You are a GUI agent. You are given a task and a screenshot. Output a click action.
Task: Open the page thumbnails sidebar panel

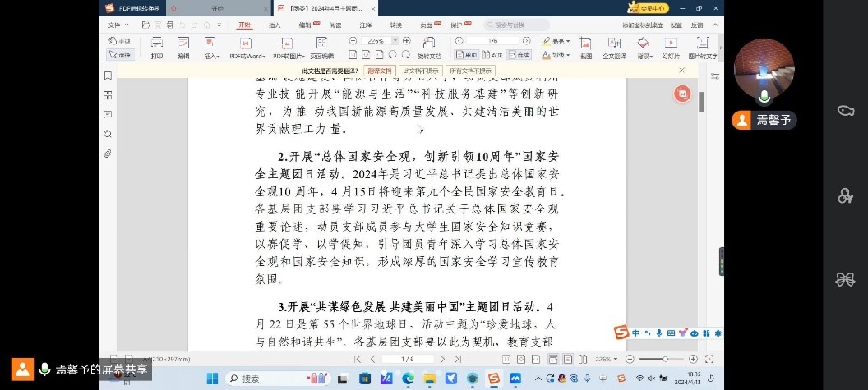[108, 95]
